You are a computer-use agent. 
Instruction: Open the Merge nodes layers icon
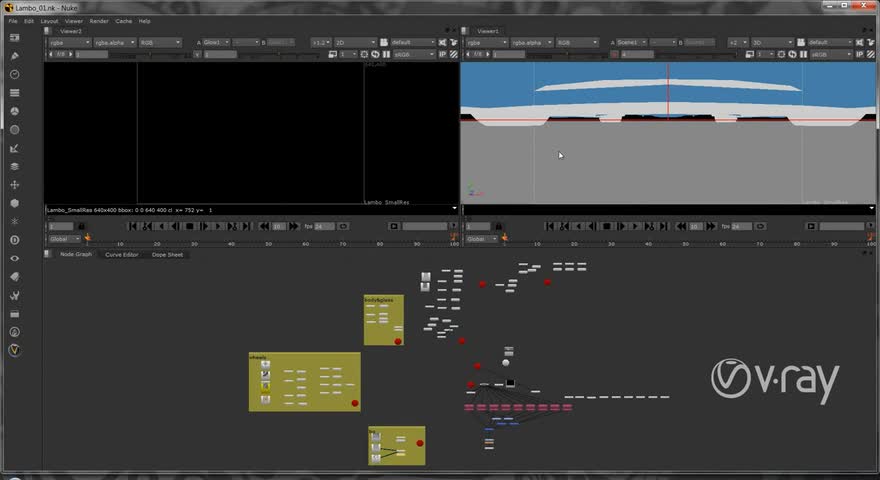pos(15,166)
